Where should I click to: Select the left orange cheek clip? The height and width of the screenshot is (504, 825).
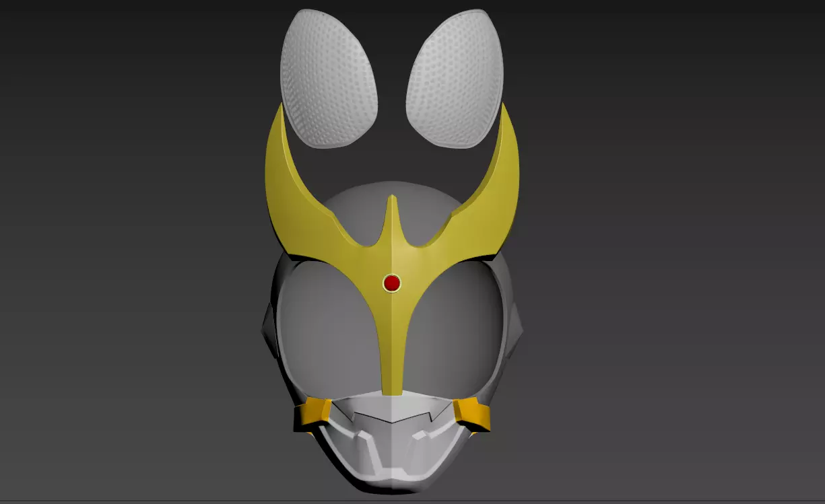312,413
